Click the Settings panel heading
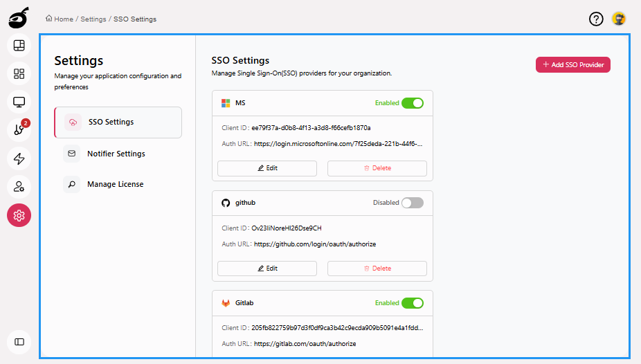The image size is (641, 364). coord(78,61)
